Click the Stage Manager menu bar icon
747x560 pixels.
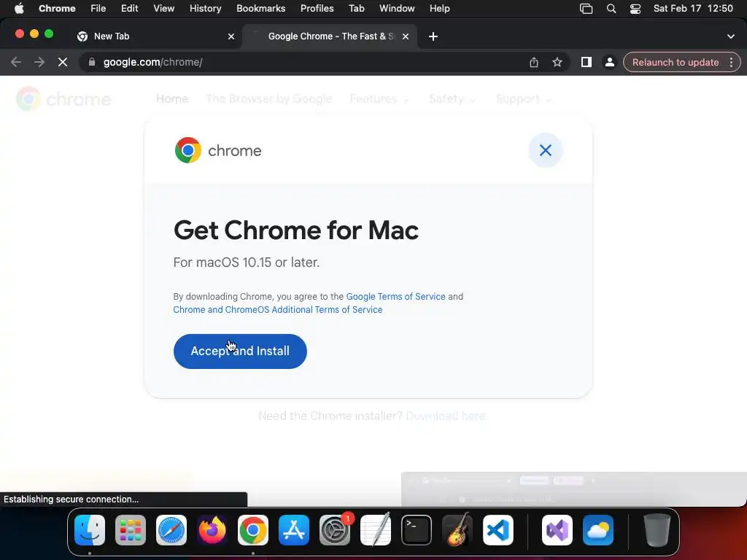click(x=586, y=9)
